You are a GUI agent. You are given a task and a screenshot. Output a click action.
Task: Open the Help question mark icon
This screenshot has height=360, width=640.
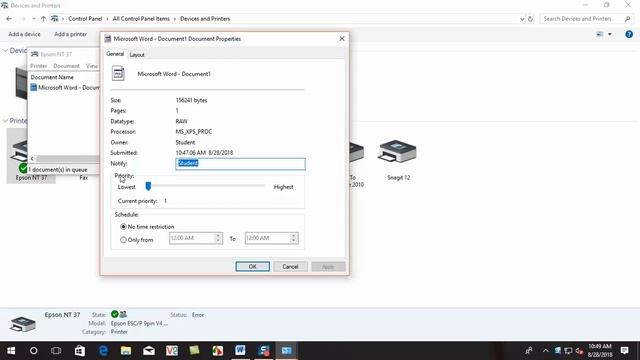coord(629,34)
